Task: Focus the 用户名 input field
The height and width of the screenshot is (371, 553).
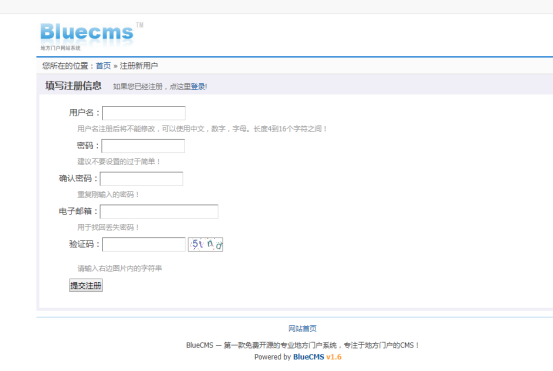Action: point(144,113)
